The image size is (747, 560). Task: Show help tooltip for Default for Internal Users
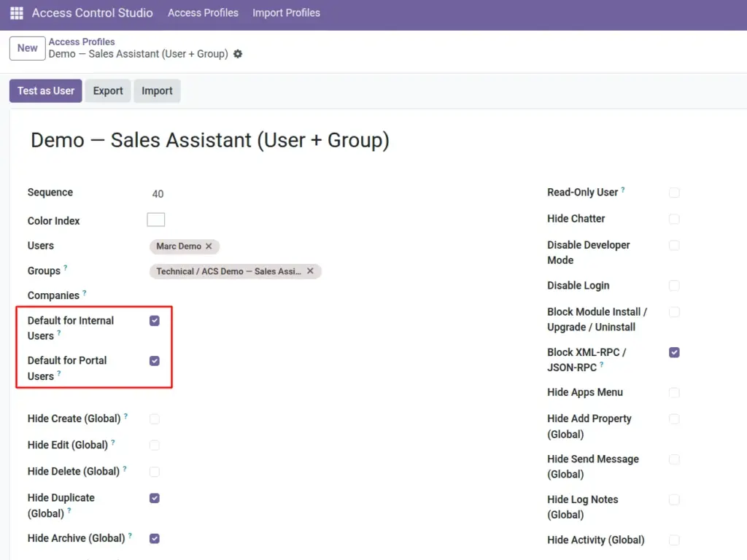click(59, 332)
